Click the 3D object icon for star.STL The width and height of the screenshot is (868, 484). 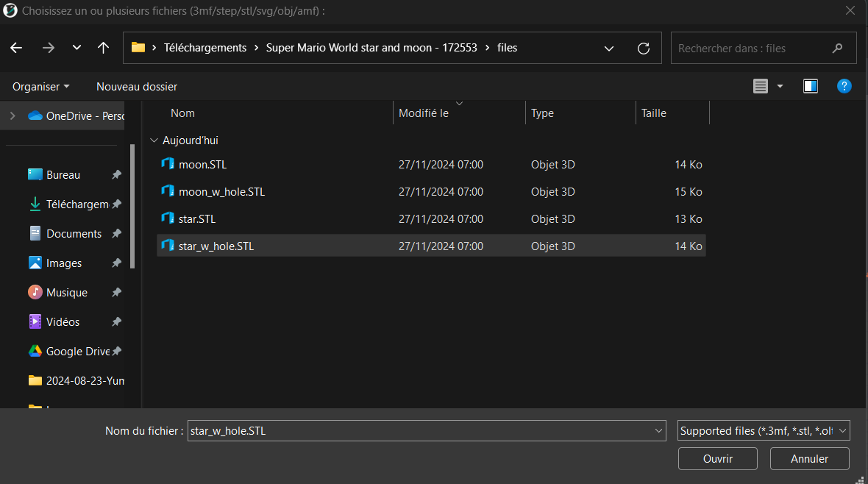pos(168,218)
